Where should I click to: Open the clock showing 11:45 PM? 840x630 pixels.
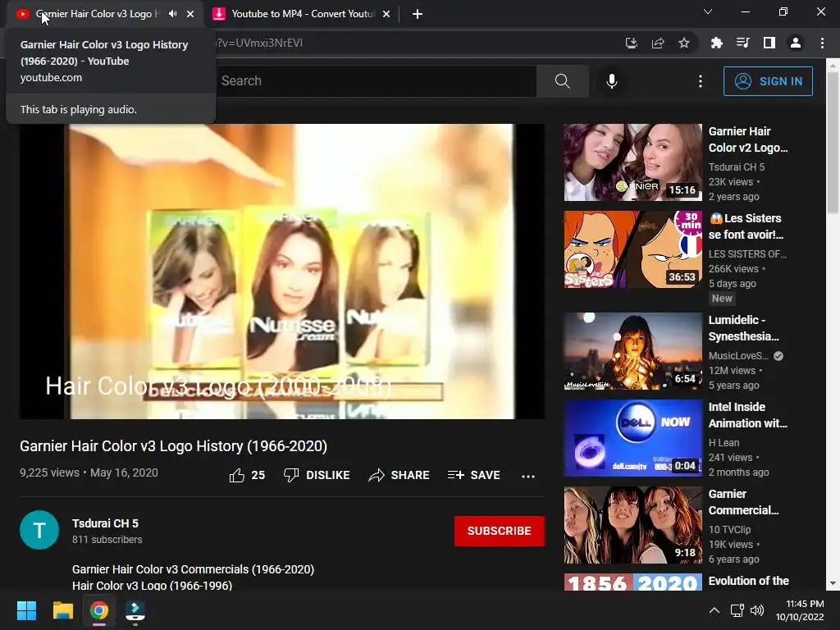[800, 610]
